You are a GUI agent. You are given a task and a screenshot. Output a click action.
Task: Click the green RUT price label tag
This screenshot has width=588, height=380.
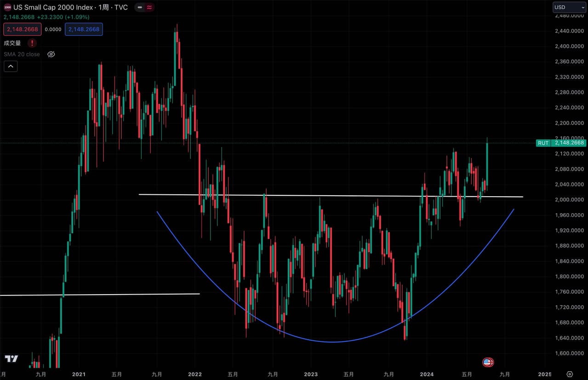coord(543,143)
